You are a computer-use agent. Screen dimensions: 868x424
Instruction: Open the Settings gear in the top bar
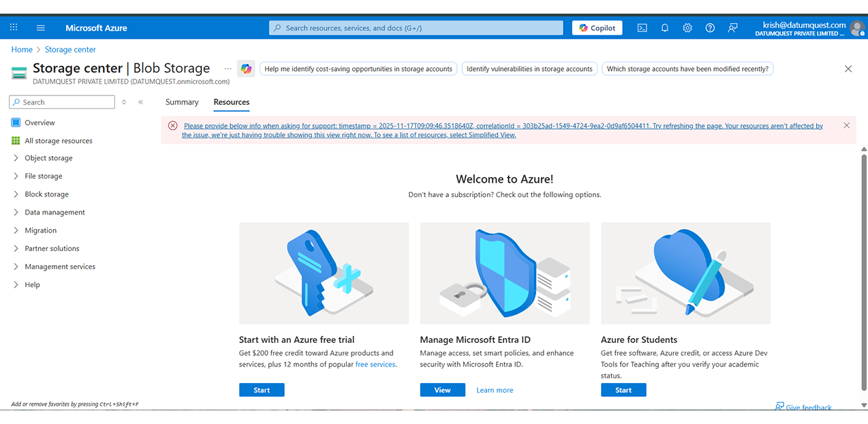pyautogui.click(x=687, y=27)
